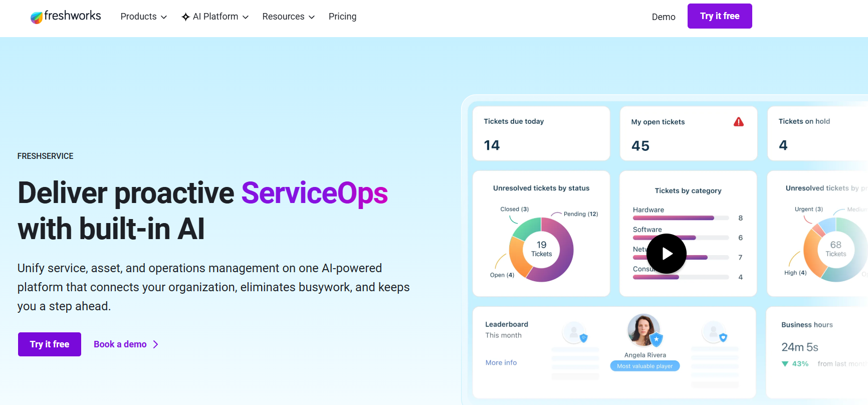Click the High (4) chart label
Viewport: 868px width, 405px height.
795,273
